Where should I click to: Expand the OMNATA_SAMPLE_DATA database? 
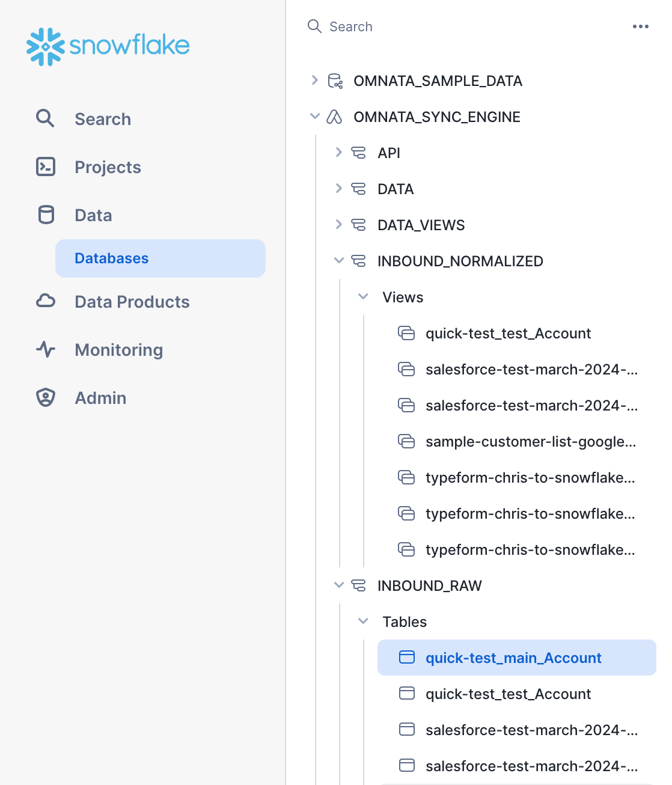point(314,81)
